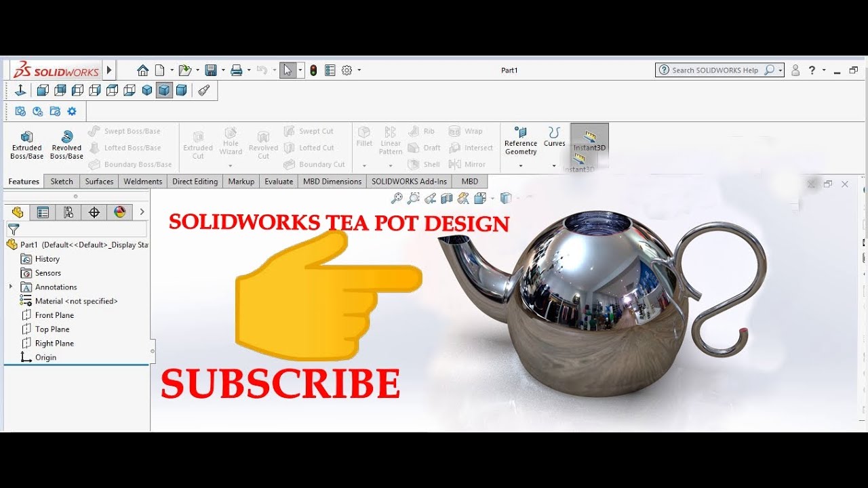Viewport: 868px width, 488px height.
Task: Click the blue gear icon in the third toolbar row
Action: (x=72, y=112)
